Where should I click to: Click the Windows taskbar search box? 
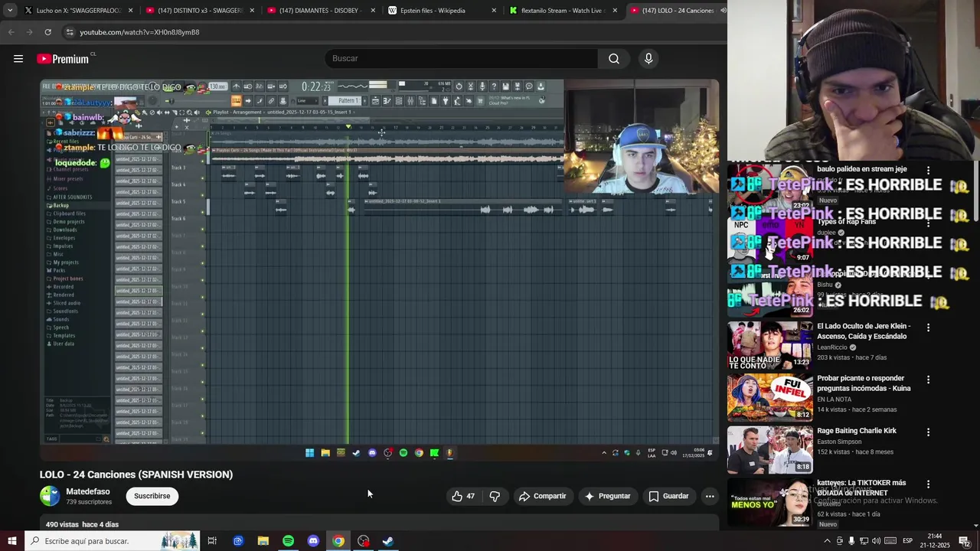(x=112, y=541)
